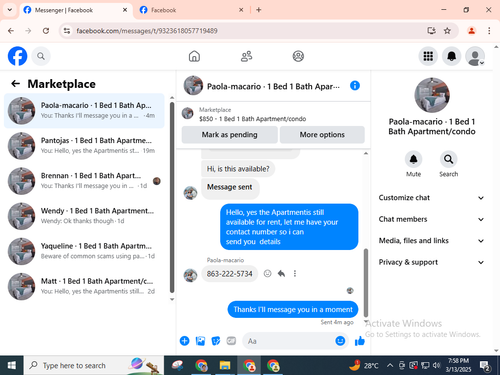Image resolution: width=500 pixels, height=375 pixels.
Task: Open the Windows notification center
Action: click(x=485, y=366)
